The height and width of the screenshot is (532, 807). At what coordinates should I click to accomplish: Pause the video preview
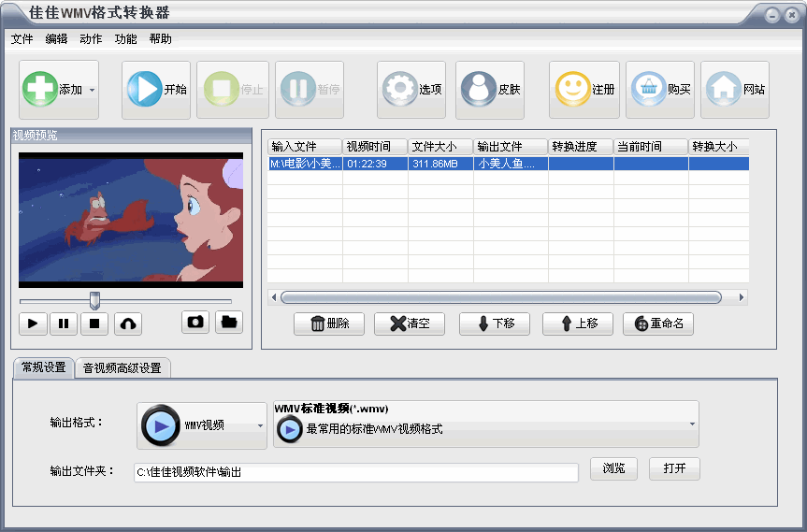click(64, 324)
